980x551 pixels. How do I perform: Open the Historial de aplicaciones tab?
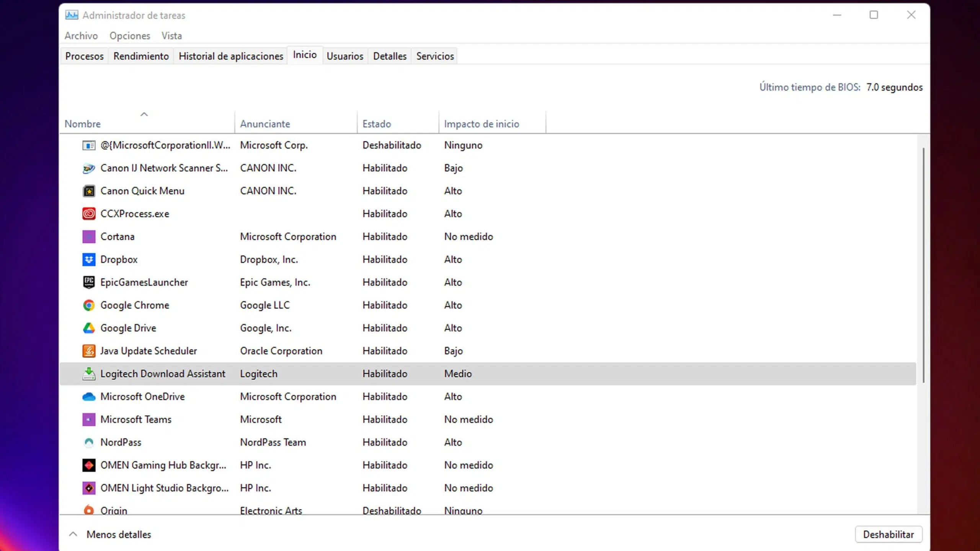click(231, 56)
